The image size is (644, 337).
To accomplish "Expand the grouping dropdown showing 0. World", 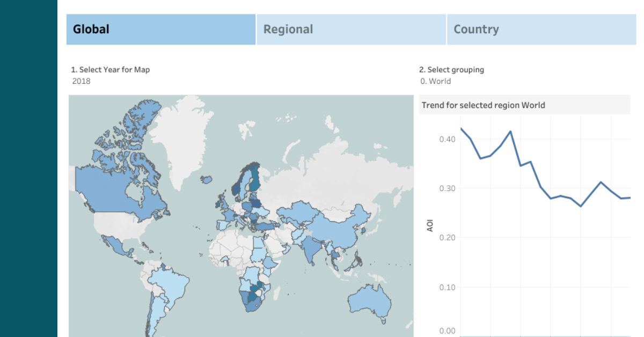I will point(436,82).
